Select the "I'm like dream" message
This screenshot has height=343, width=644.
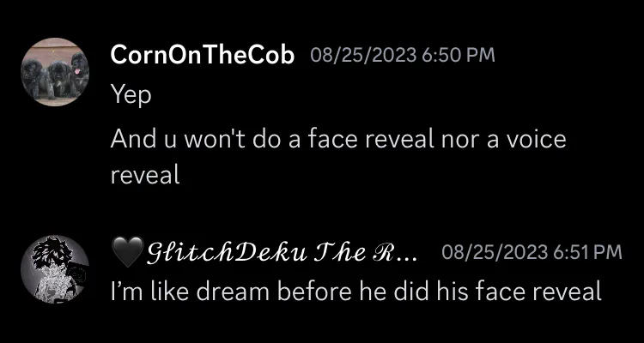356,291
